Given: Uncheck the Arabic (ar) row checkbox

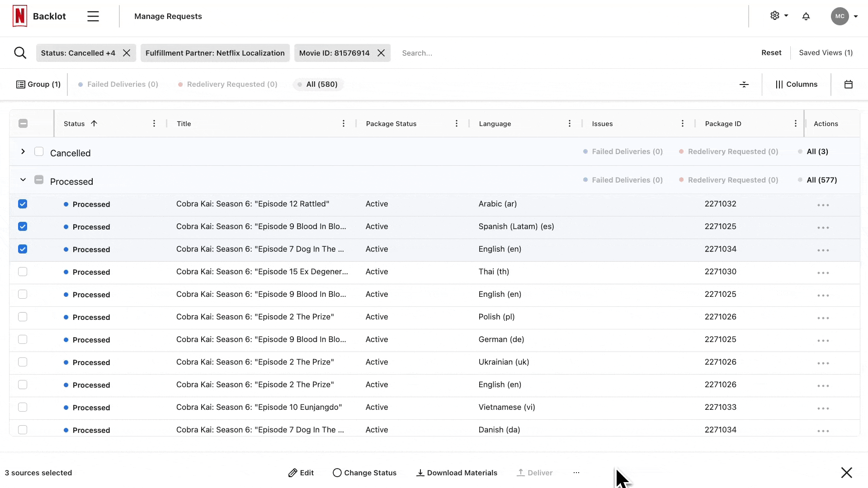Looking at the screenshot, I should pos(23,204).
